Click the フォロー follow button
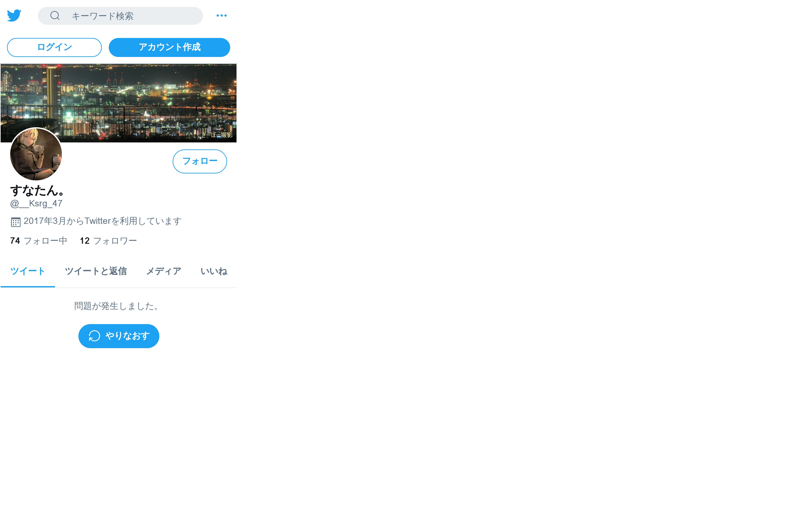Screen dimensions: 812x514 pyautogui.click(x=200, y=161)
